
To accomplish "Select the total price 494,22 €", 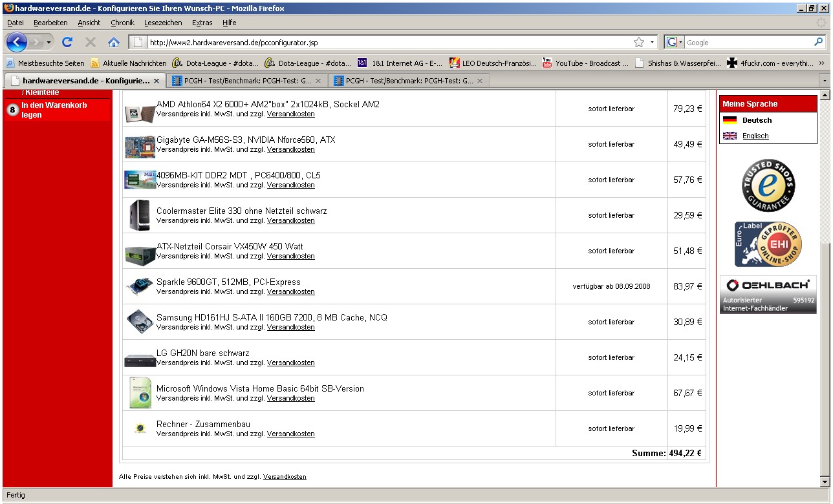I will (685, 454).
